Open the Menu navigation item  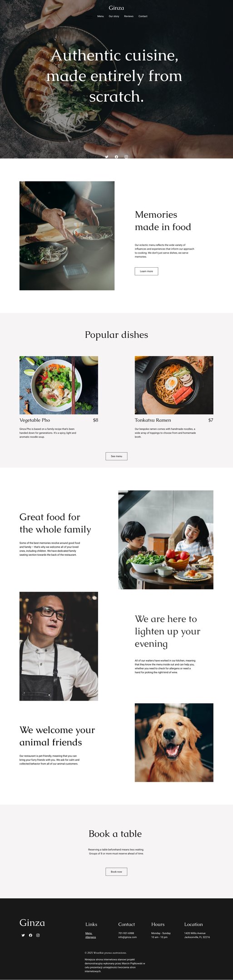click(100, 16)
